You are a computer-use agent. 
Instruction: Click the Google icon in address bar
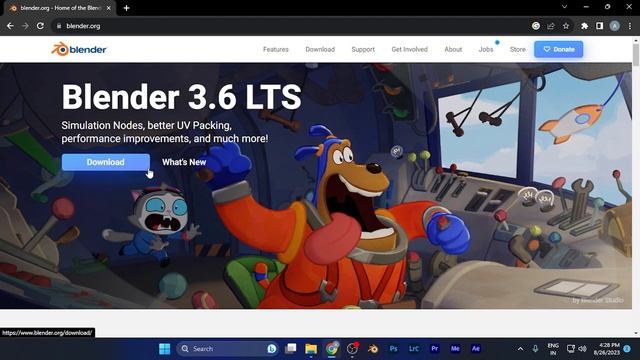pos(536,26)
